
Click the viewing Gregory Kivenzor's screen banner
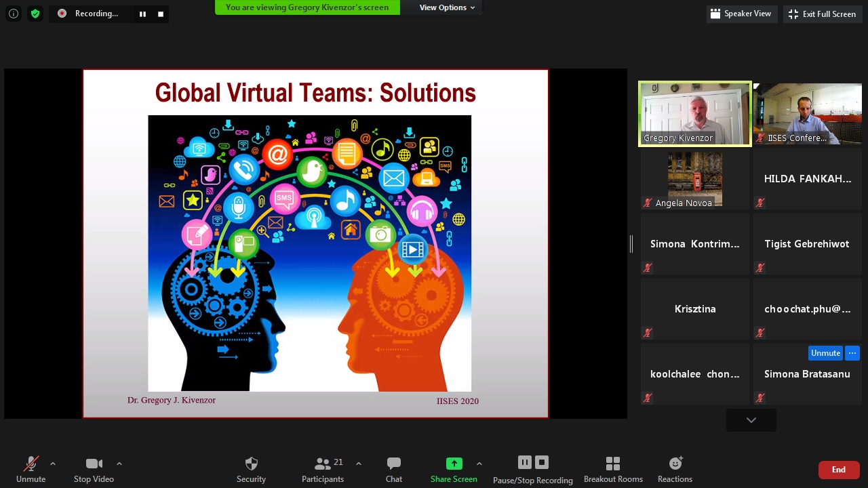pos(307,7)
